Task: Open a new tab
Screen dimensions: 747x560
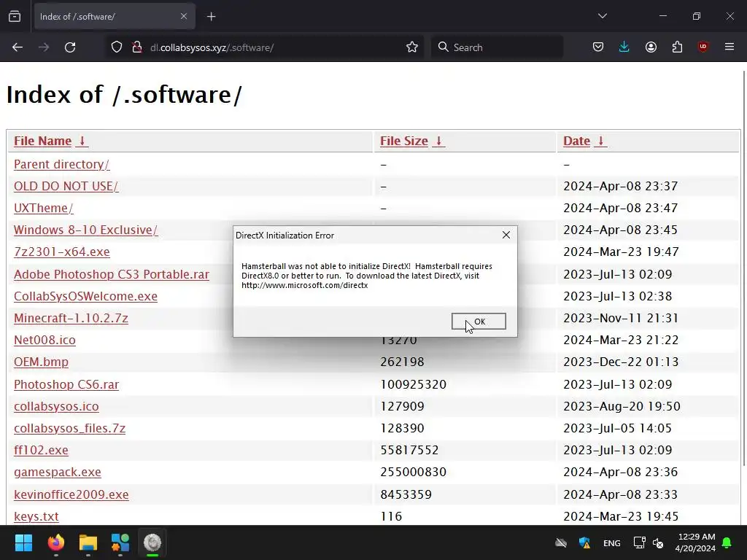Action: point(211,17)
